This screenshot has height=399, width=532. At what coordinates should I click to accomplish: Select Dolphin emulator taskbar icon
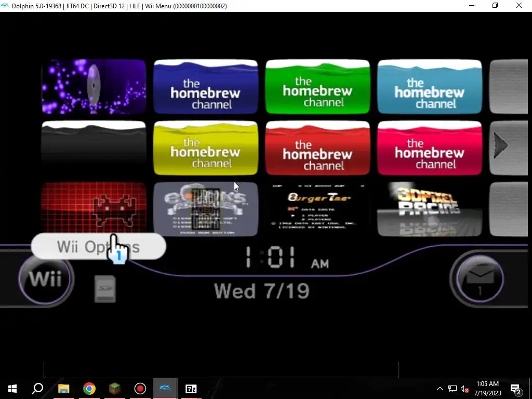[165, 389]
